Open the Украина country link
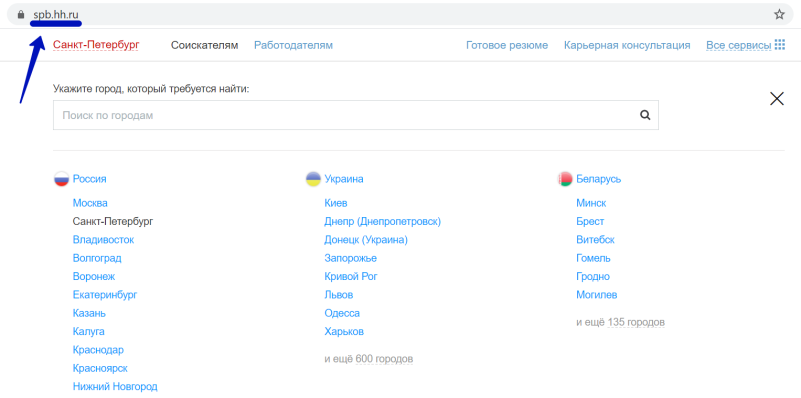 click(344, 179)
